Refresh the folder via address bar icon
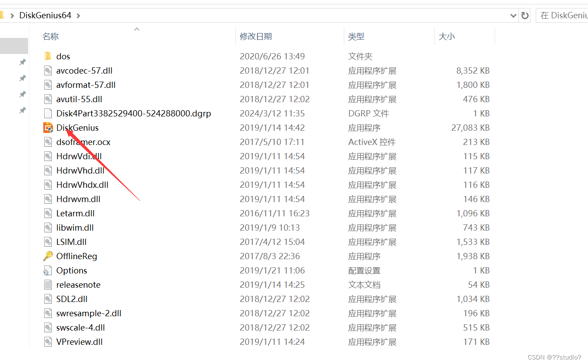Viewport: 588px width, 364px height. pyautogui.click(x=525, y=16)
